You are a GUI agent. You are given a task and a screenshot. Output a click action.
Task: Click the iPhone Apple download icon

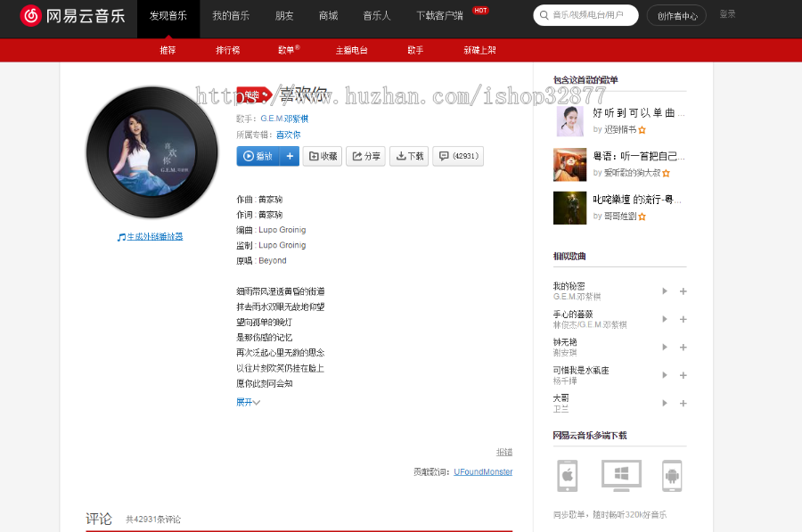568,476
